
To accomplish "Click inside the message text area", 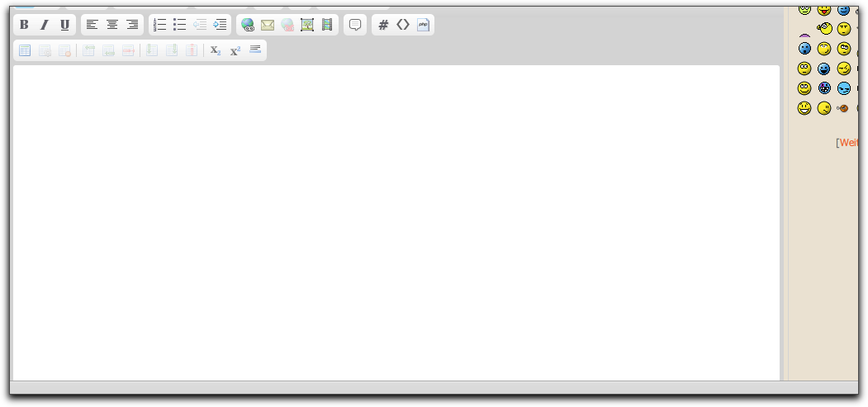I will pos(396,223).
